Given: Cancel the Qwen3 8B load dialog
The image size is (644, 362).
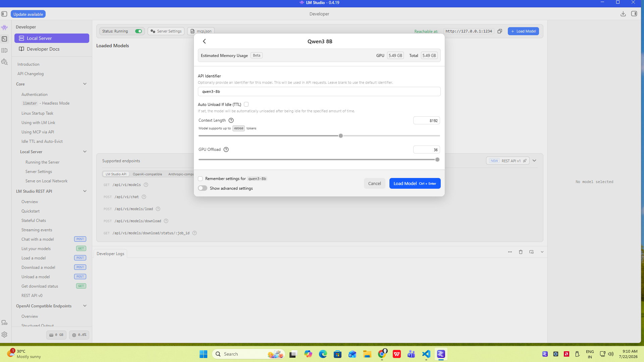Looking at the screenshot, I should [x=374, y=183].
